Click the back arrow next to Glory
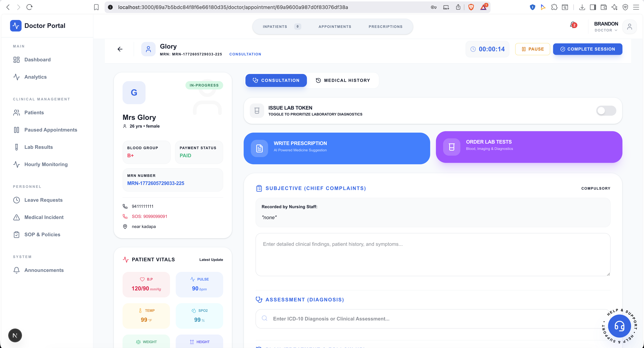The image size is (644, 348). pyautogui.click(x=120, y=49)
